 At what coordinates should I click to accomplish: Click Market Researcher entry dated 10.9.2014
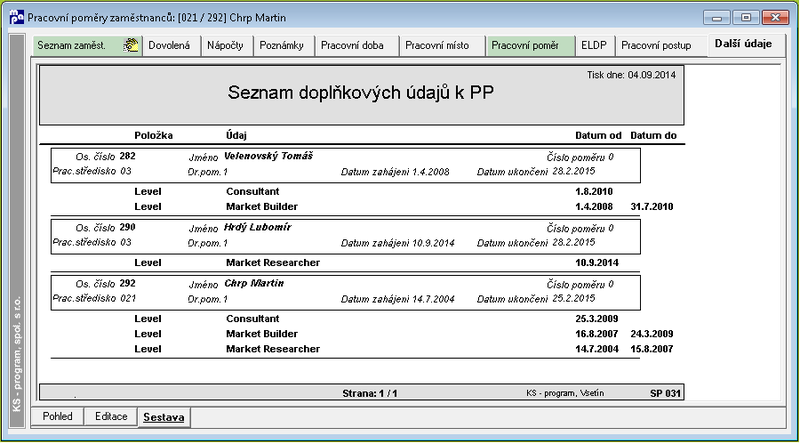273,263
